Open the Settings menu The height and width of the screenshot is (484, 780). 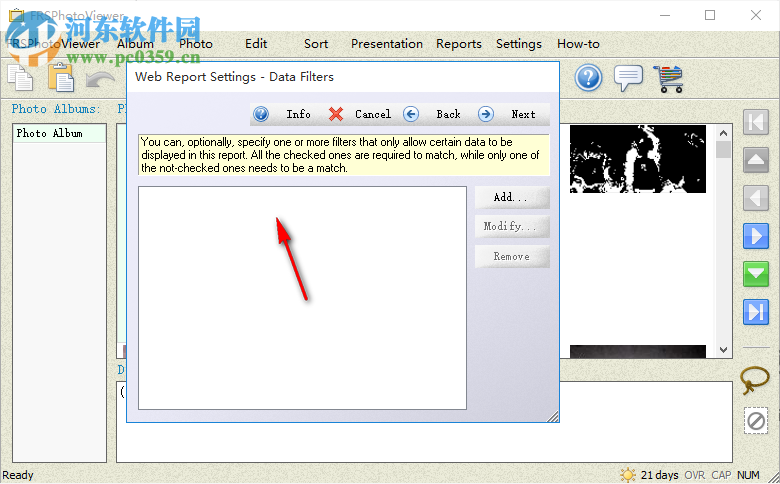[518, 44]
